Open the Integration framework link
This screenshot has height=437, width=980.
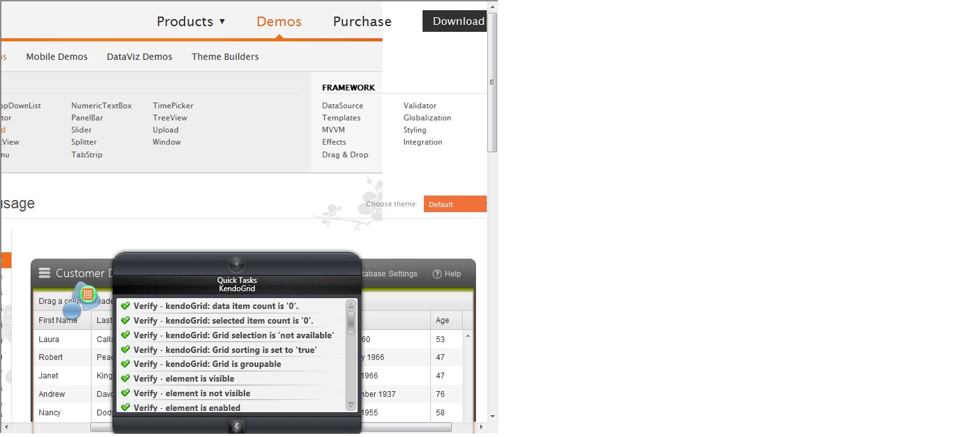click(423, 142)
